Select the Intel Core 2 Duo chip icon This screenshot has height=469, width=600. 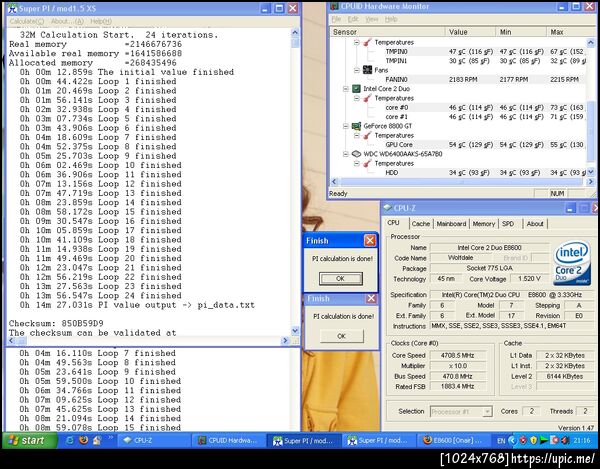click(x=356, y=89)
